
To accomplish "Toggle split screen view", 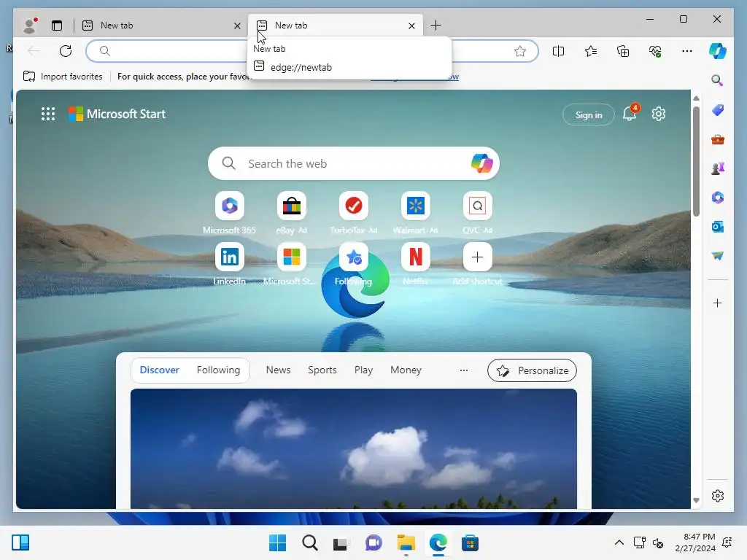I will click(x=558, y=51).
